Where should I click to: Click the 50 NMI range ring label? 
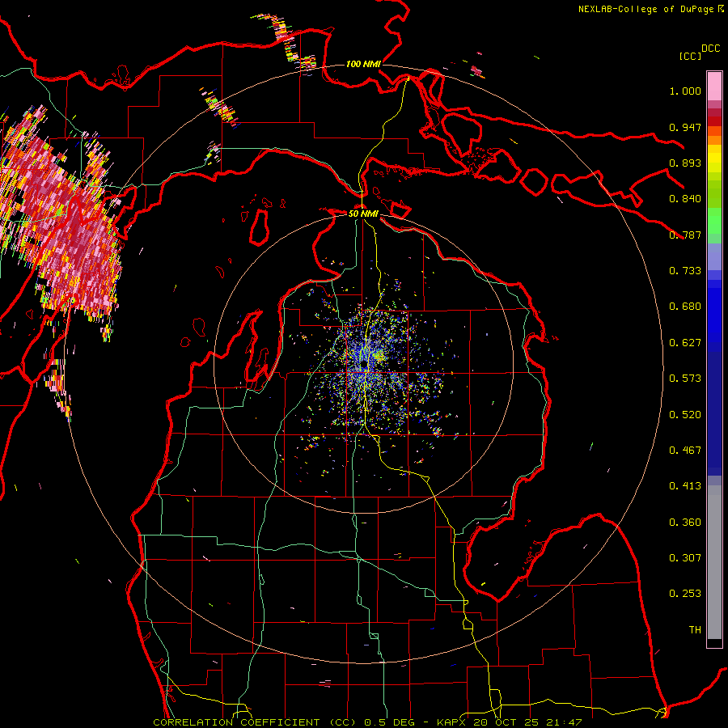(x=363, y=214)
